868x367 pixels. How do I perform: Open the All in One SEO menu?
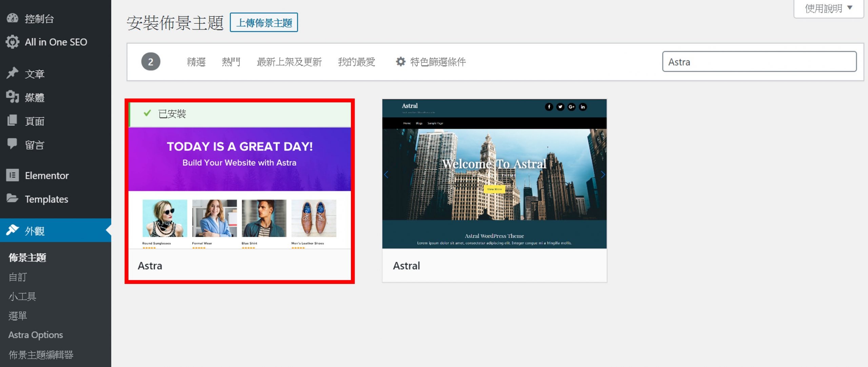[56, 42]
